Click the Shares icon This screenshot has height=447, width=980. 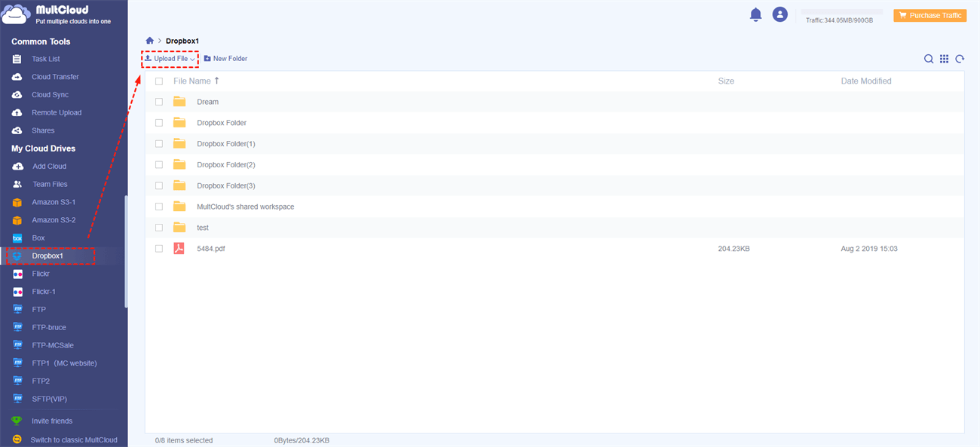pyautogui.click(x=17, y=130)
